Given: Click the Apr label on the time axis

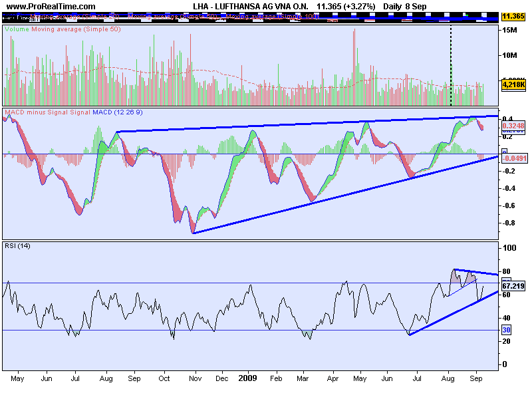Looking at the screenshot, I should (x=333, y=379).
